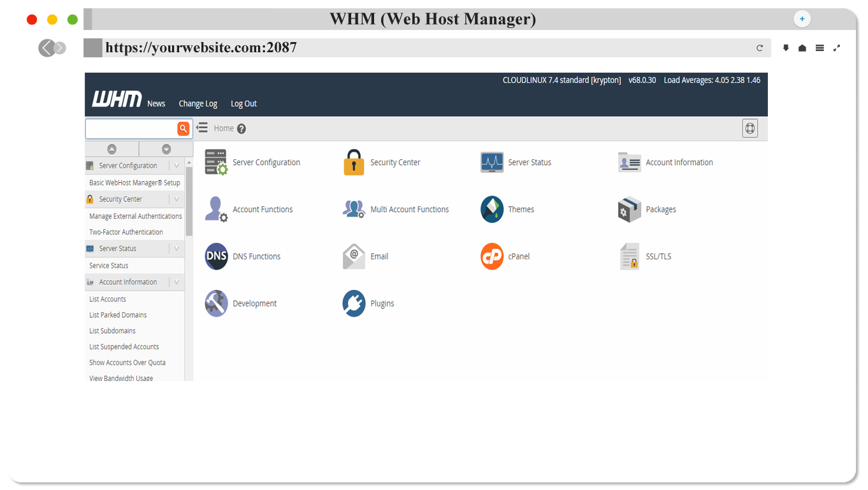Open Service Status sidebar link

[109, 266]
